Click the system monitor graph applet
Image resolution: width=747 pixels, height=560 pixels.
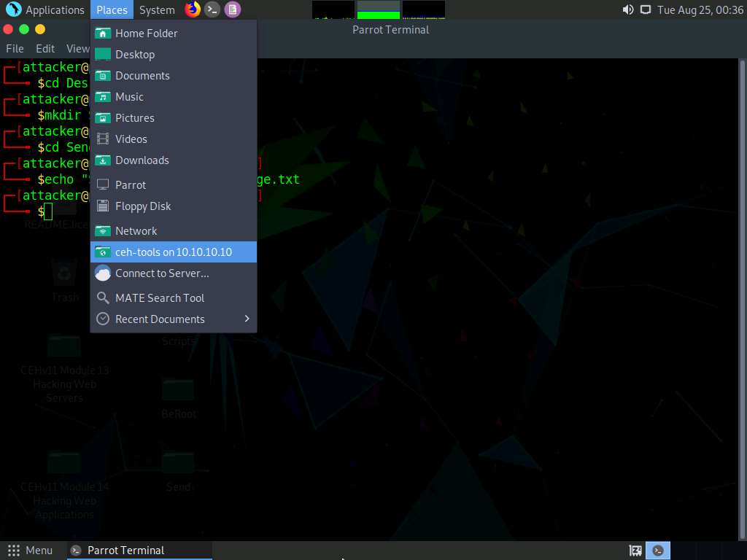coord(379,9)
